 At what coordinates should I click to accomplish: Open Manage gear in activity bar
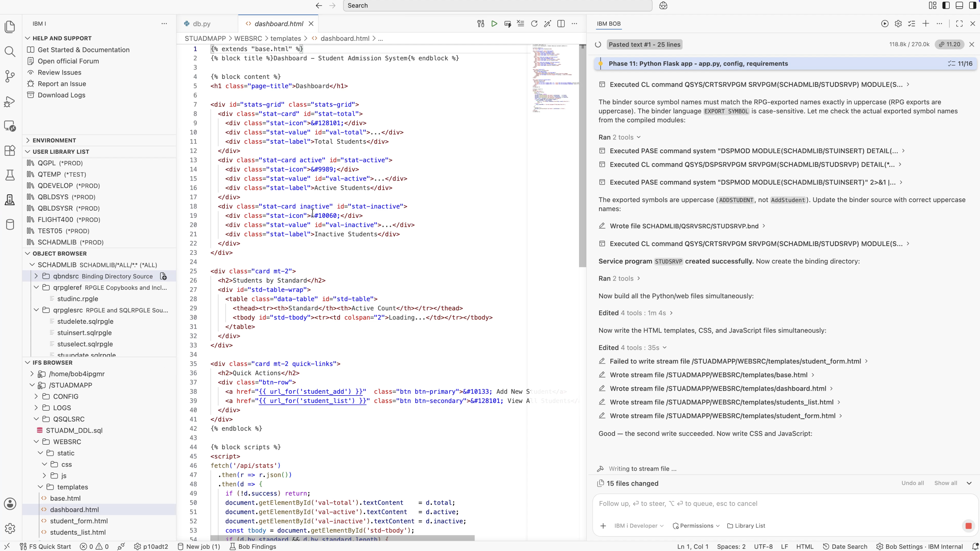(x=10, y=528)
